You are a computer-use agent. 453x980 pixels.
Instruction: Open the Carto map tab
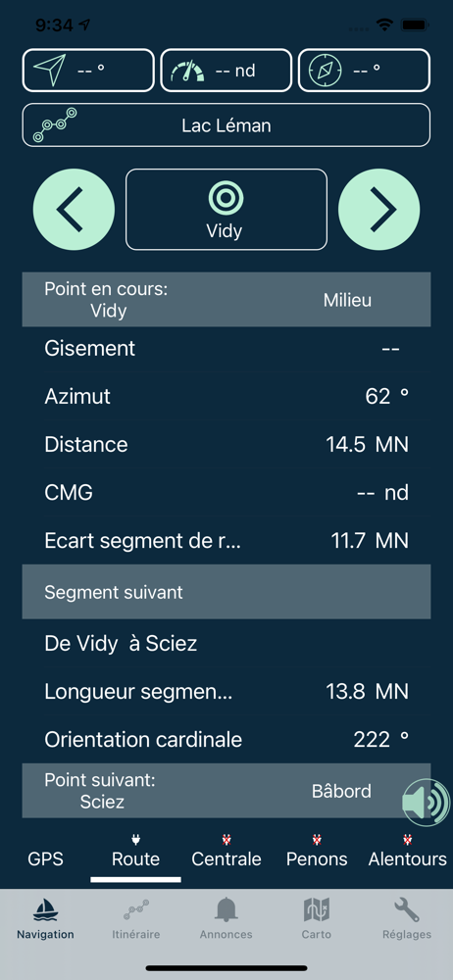(x=317, y=919)
